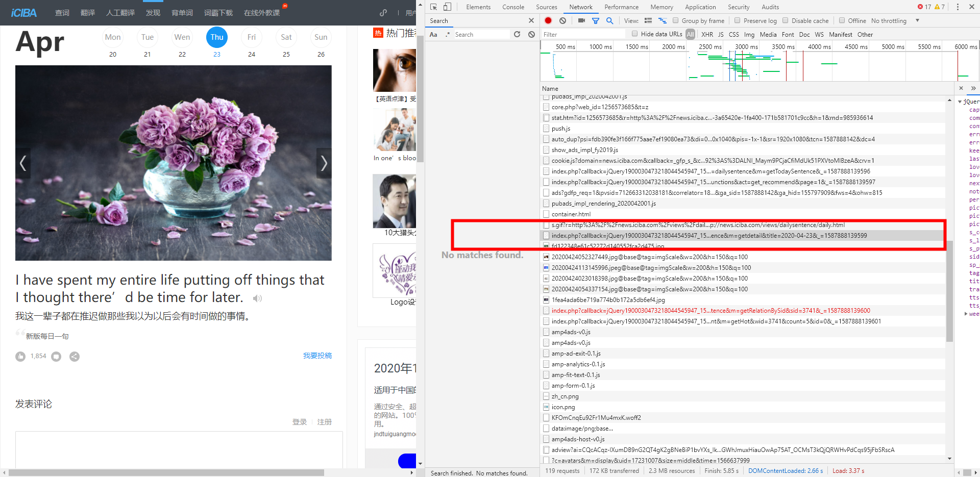The width and height of the screenshot is (980, 477).
Task: Click the red error count indicator
Action: tap(924, 7)
